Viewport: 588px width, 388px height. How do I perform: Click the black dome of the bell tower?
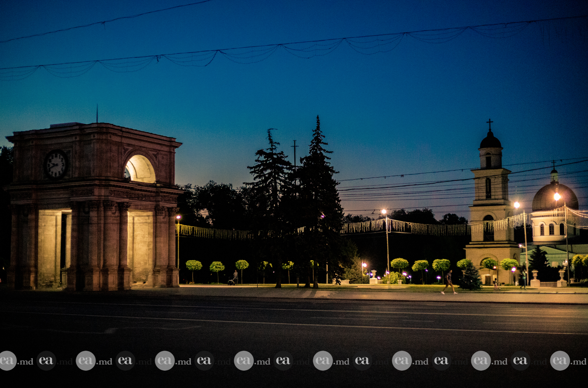click(x=490, y=142)
